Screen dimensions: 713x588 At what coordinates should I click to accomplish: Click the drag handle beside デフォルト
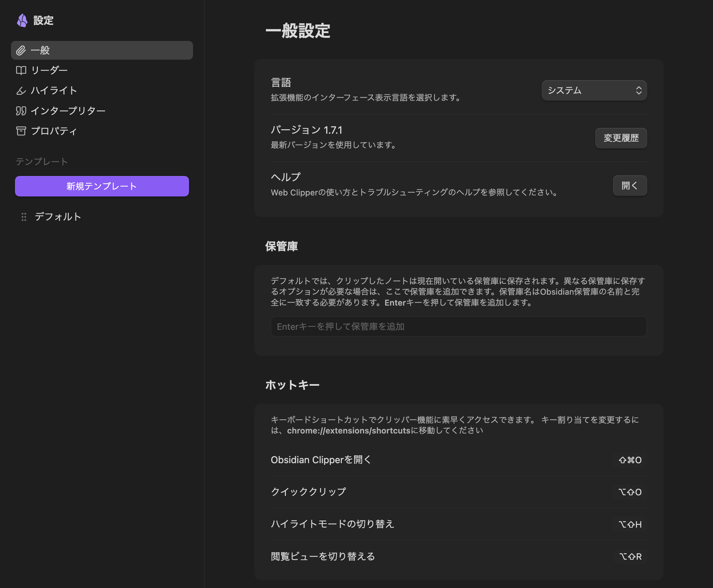[24, 217]
